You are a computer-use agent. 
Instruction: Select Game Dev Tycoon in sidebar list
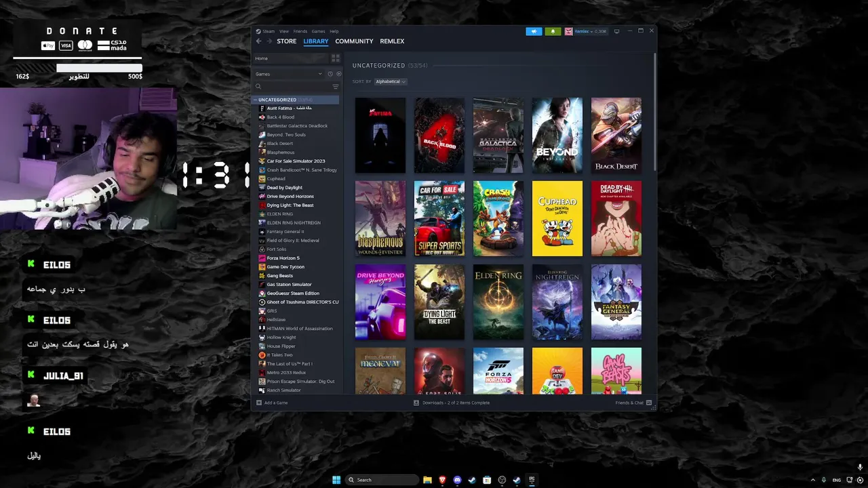pos(285,267)
